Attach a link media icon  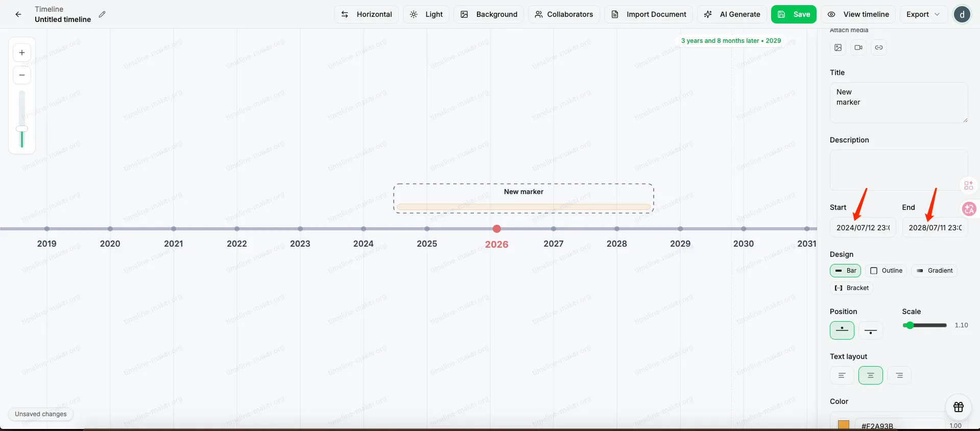(x=879, y=47)
